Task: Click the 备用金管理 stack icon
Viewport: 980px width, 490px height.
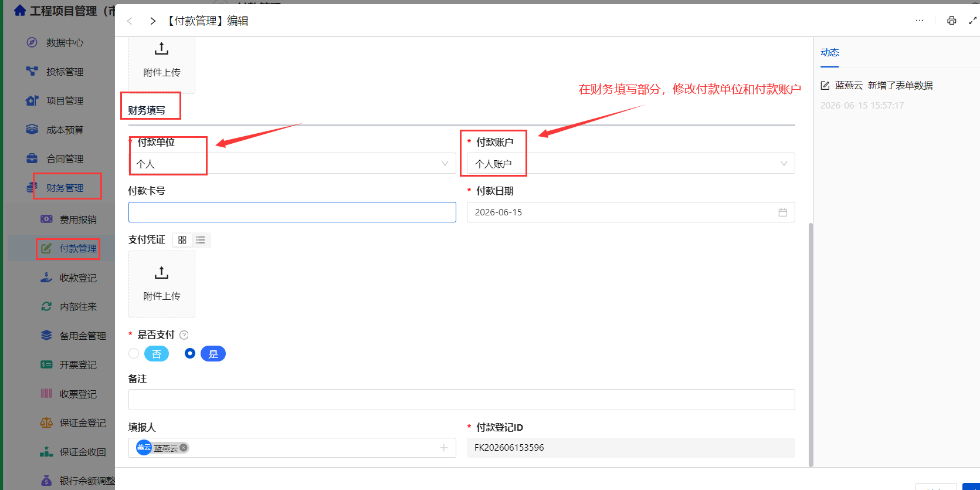Action: click(x=46, y=335)
